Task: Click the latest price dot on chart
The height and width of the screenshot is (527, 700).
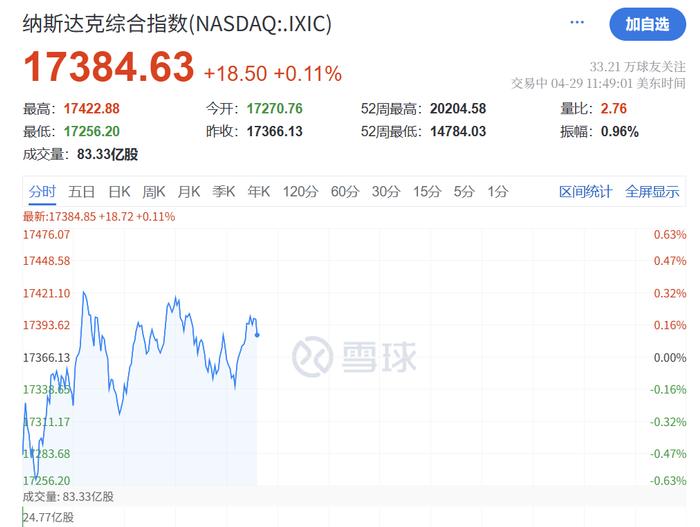Action: pos(257,335)
